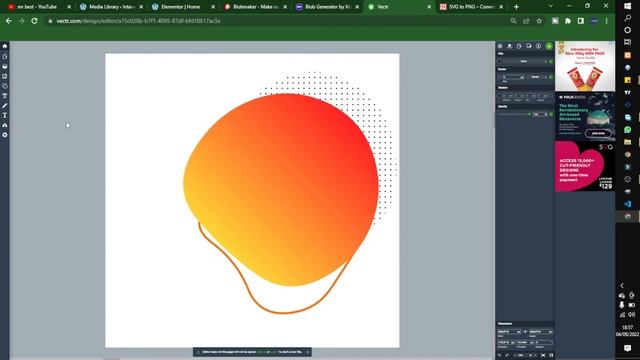Image resolution: width=640 pixels, height=360 pixels.
Task: Open Windows search in taskbar
Action: click(628, 18)
